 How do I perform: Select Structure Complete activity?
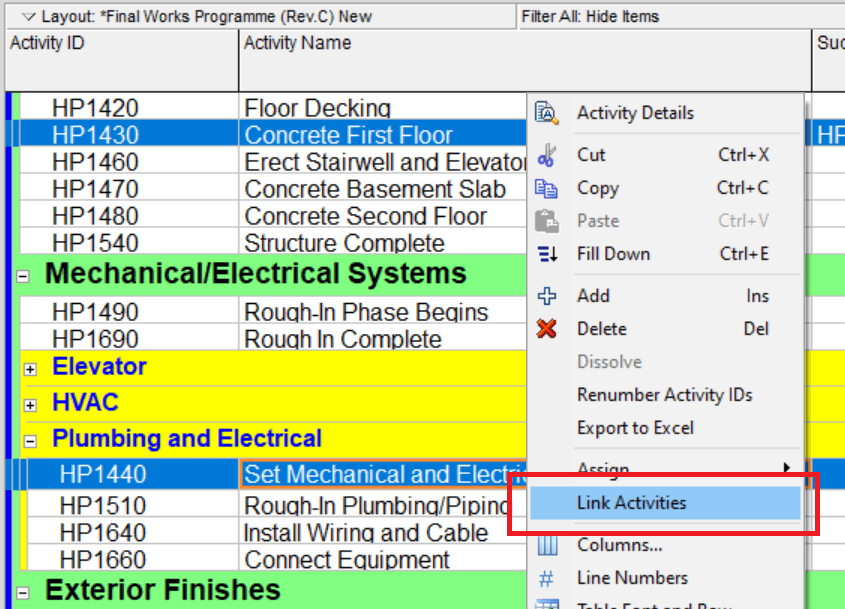(344, 243)
